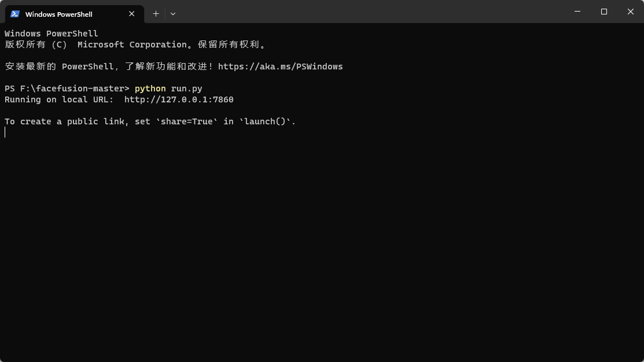Maximize the terminal window
This screenshot has height=362, width=644.
coord(603,12)
